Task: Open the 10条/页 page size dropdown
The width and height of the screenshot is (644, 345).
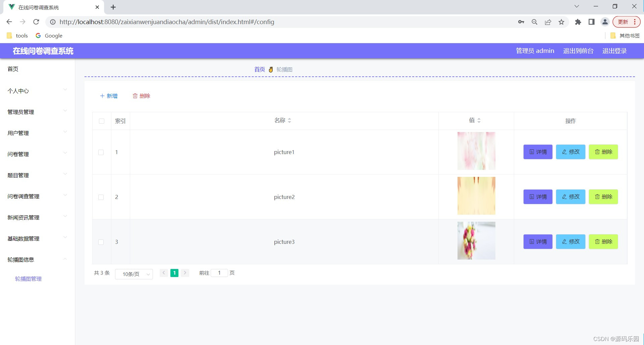Action: coord(134,274)
